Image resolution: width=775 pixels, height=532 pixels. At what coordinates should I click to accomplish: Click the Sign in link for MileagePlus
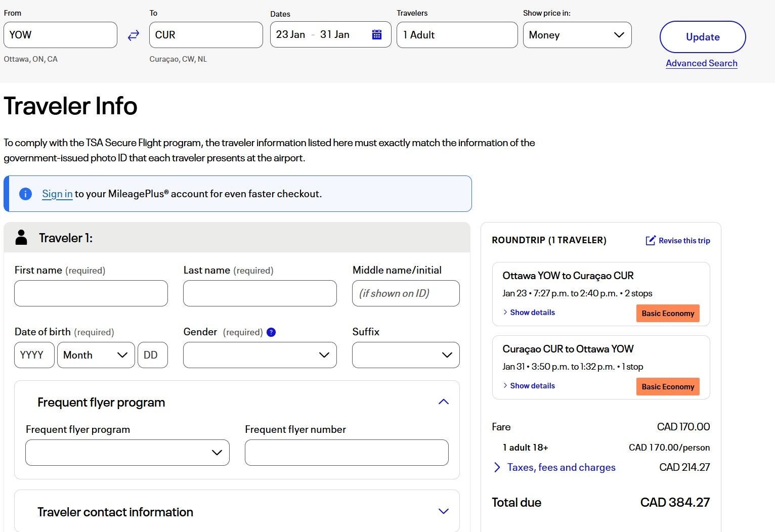coord(57,194)
